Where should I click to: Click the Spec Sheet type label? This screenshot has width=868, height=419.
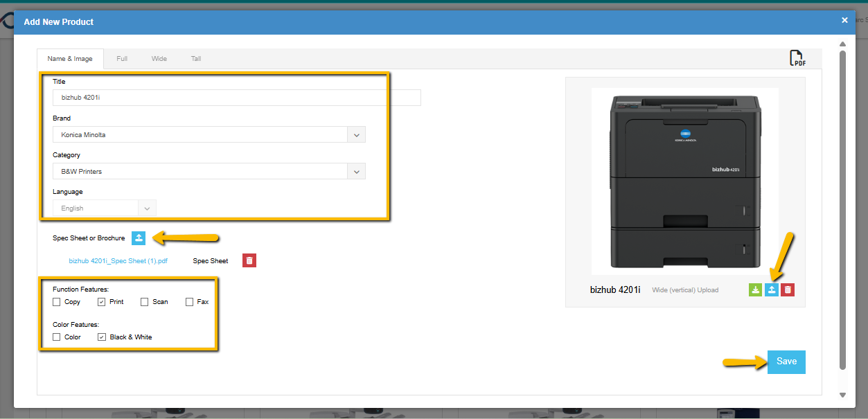click(211, 261)
